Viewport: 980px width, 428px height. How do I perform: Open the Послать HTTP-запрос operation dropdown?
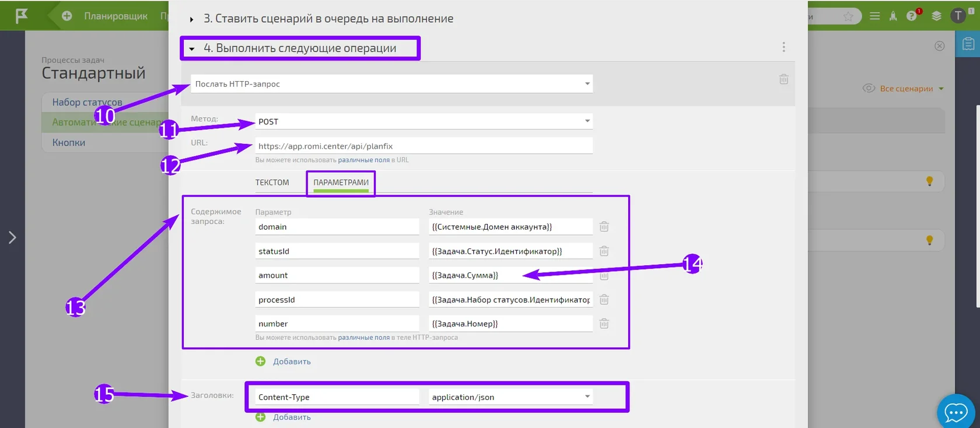coord(391,83)
